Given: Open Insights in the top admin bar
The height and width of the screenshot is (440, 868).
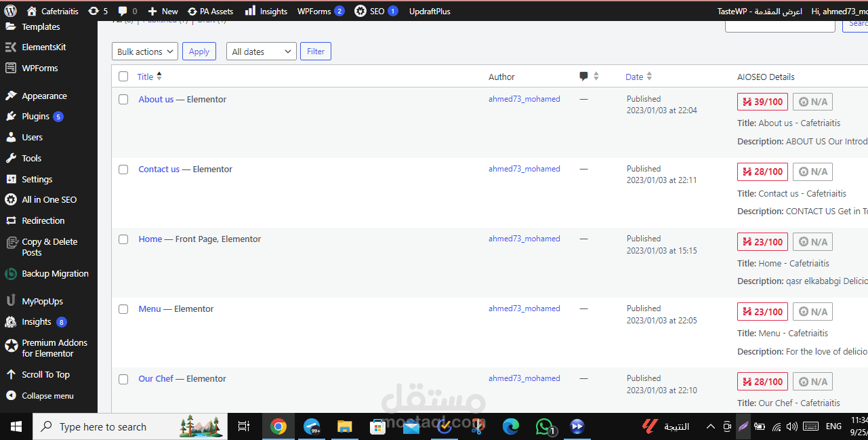Looking at the screenshot, I should coord(266,11).
